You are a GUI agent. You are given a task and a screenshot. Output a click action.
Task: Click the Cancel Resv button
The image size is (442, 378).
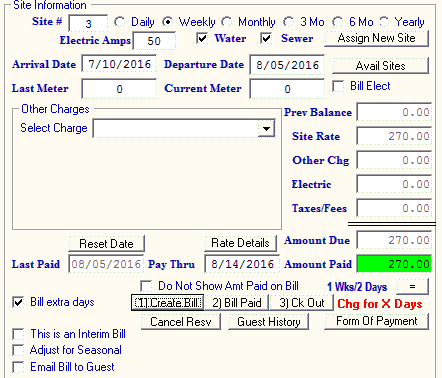click(x=181, y=322)
